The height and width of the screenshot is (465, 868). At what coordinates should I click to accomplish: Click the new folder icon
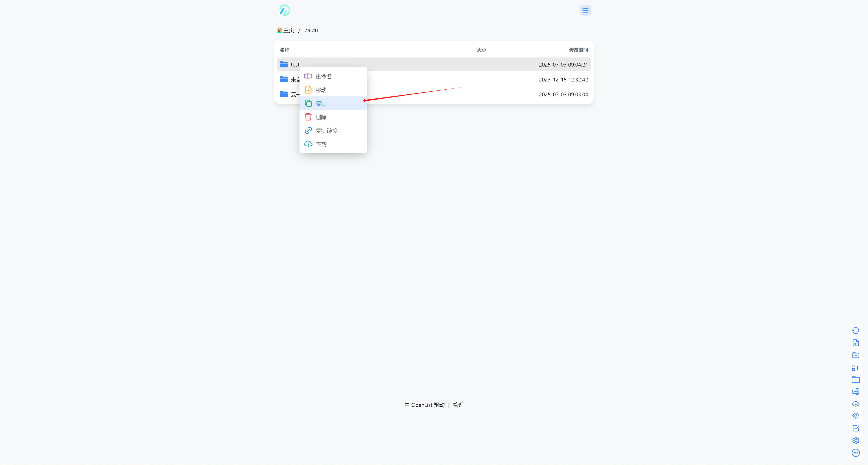point(856,355)
